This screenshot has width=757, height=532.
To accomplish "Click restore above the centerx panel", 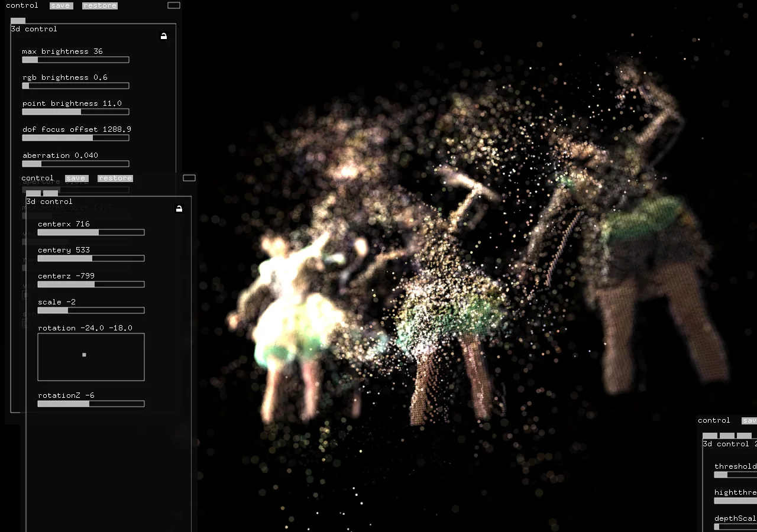I will [x=115, y=179].
